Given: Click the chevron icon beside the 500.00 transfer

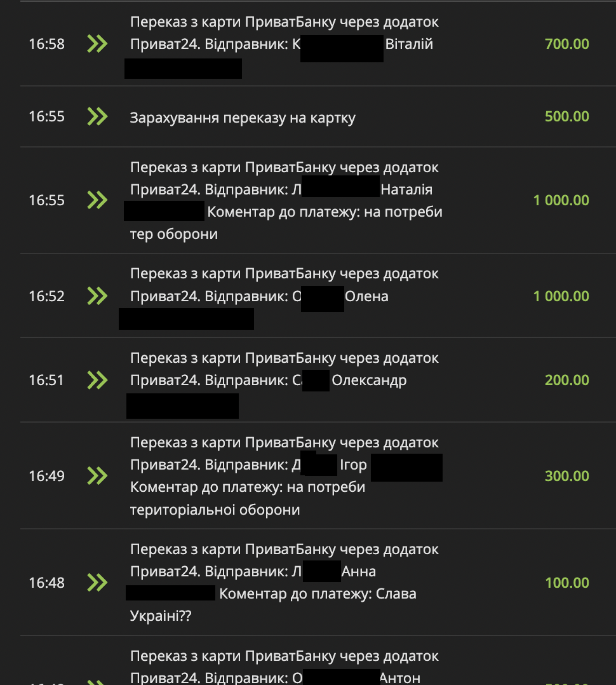Looking at the screenshot, I should click(97, 116).
